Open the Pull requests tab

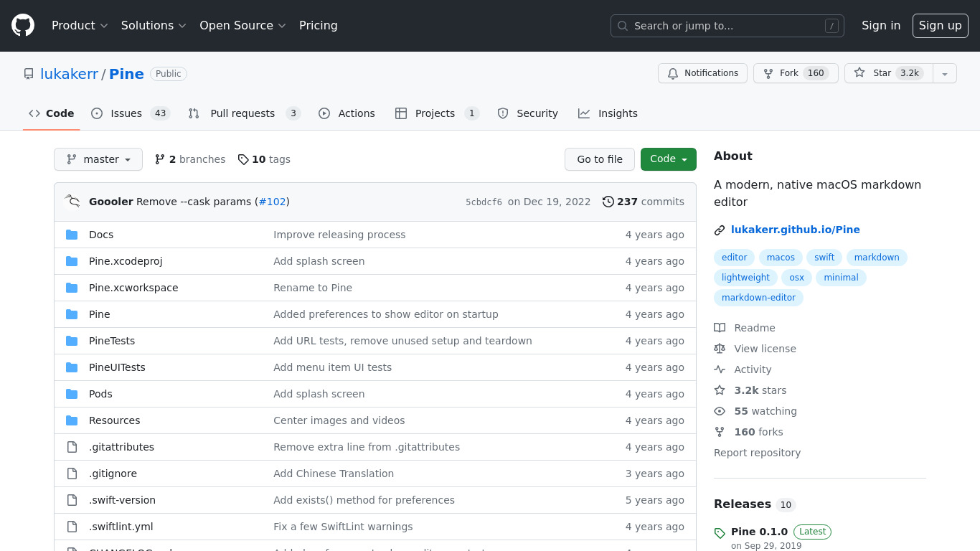pos(245,113)
